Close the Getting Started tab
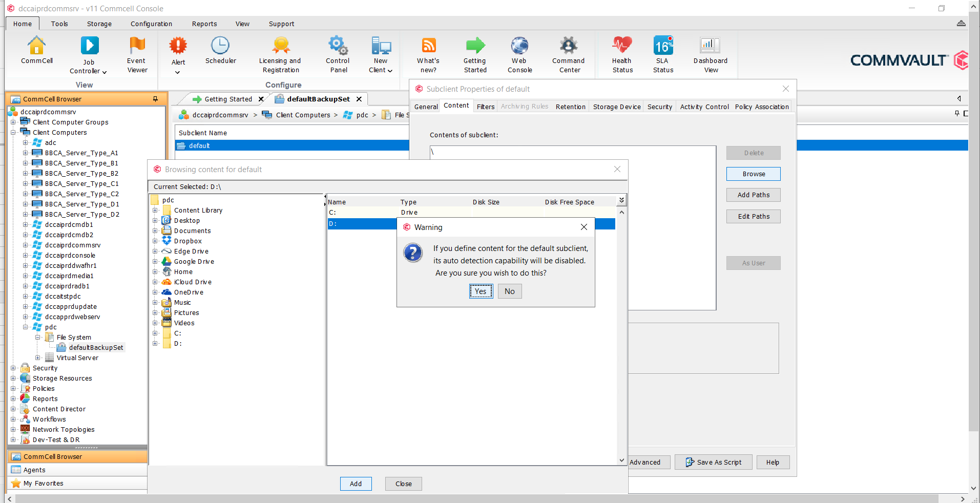980x503 pixels. [x=261, y=99]
